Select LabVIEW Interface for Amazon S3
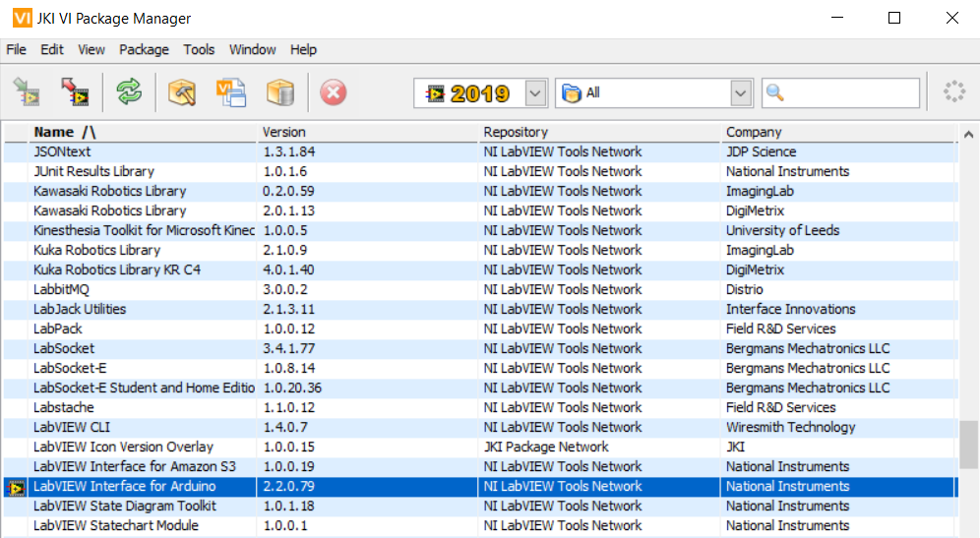Screen dimensions: 980x538 480,467
